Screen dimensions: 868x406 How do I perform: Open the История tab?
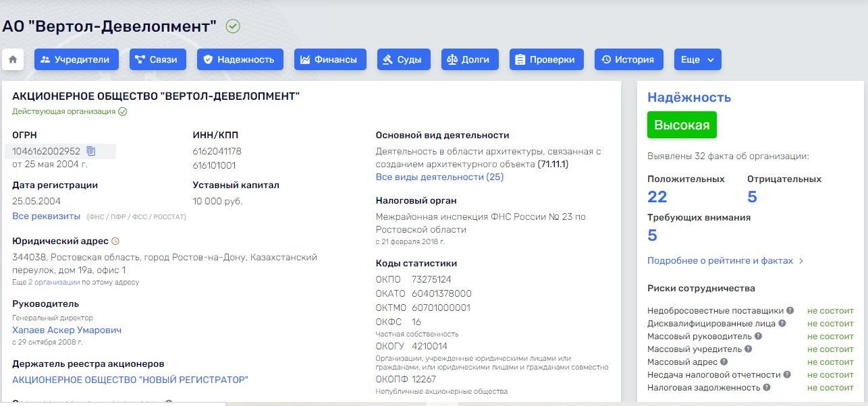click(x=629, y=59)
